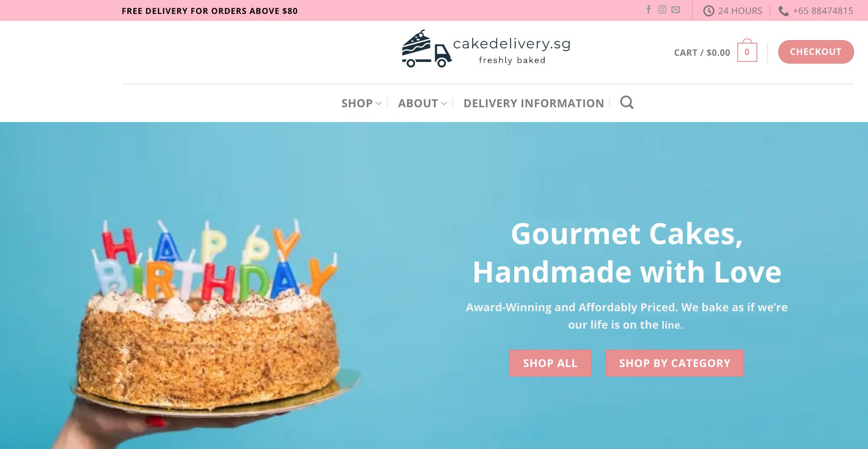Open the CART / $0.00 link
Viewport: 868px width, 449px height.
tap(702, 53)
